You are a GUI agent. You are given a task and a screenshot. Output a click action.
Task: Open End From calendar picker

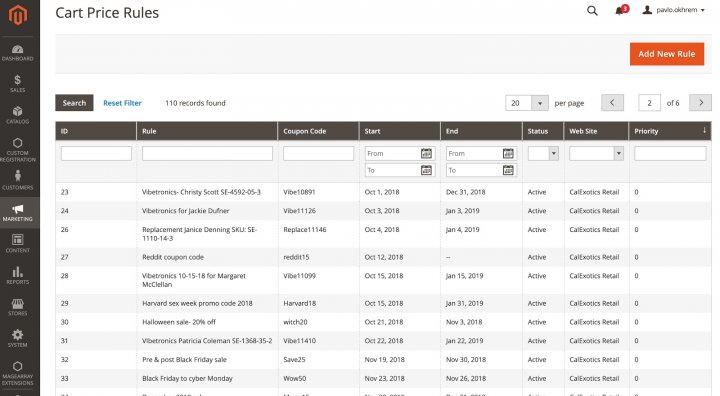click(x=508, y=153)
